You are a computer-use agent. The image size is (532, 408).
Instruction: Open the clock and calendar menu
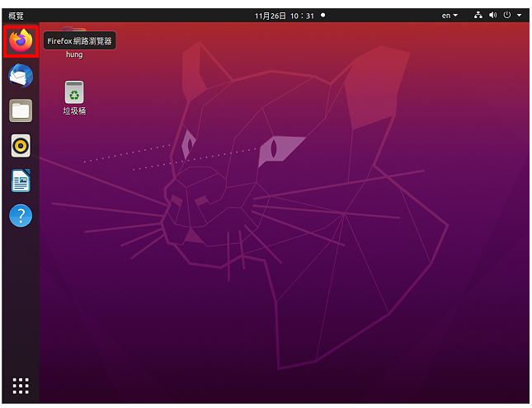click(x=285, y=16)
